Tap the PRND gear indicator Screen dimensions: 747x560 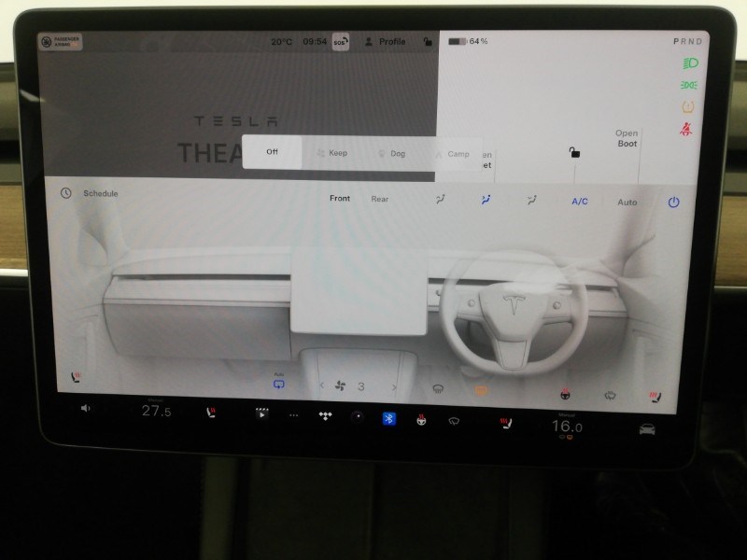click(688, 41)
